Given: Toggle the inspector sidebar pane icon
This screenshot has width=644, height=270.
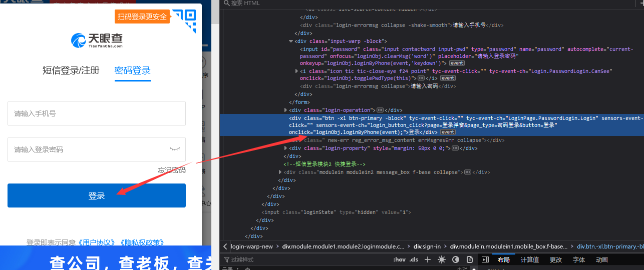Looking at the screenshot, I should click(485, 260).
